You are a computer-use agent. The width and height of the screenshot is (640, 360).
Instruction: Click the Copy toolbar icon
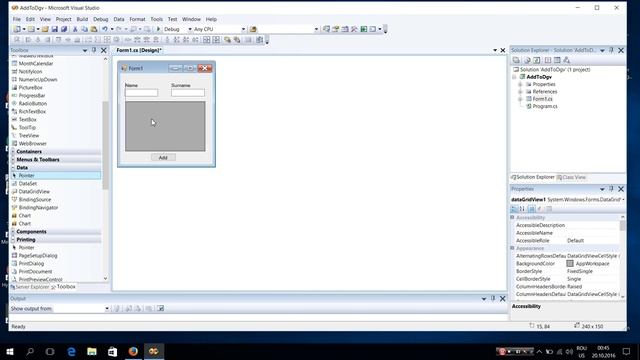[x=84, y=29]
